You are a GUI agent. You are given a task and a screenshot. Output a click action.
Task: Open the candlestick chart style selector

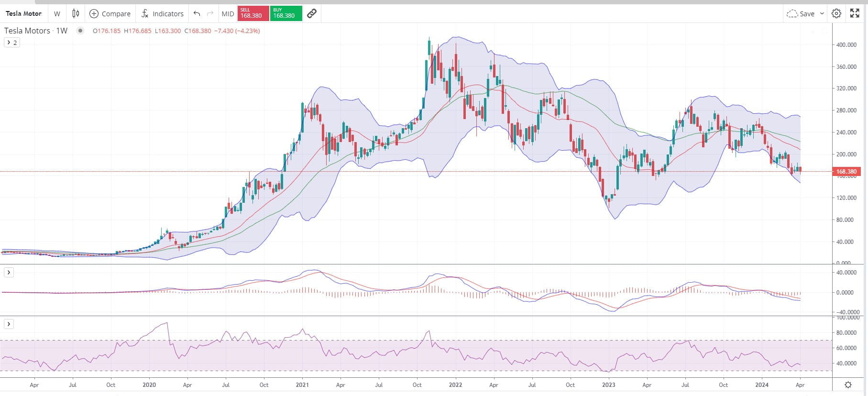tap(76, 13)
